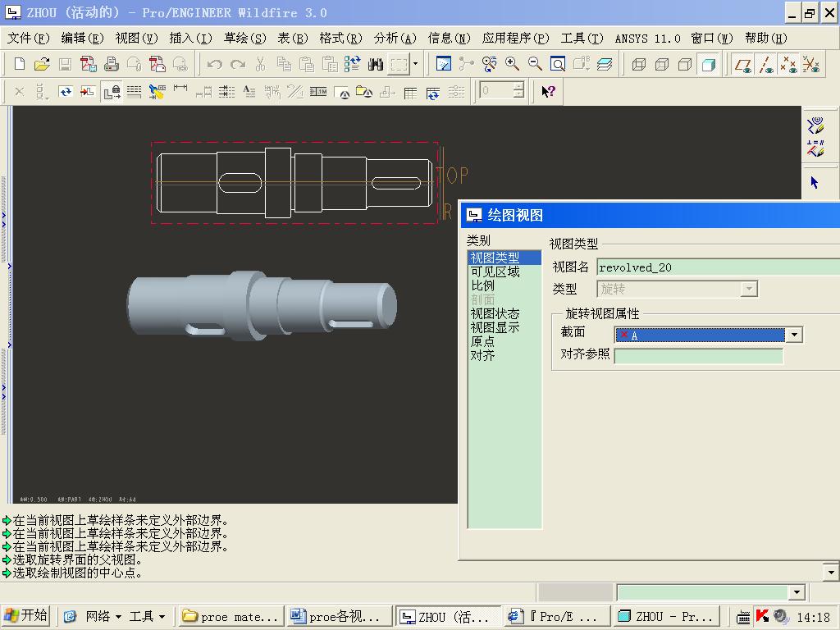Open the 分析(A) menu
This screenshot has width=840, height=630.
pyautogui.click(x=395, y=38)
